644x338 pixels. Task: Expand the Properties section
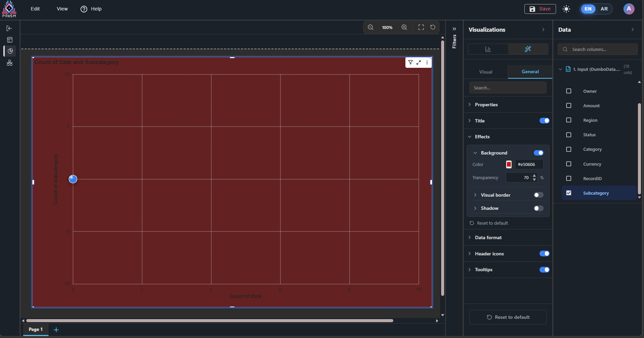click(486, 105)
